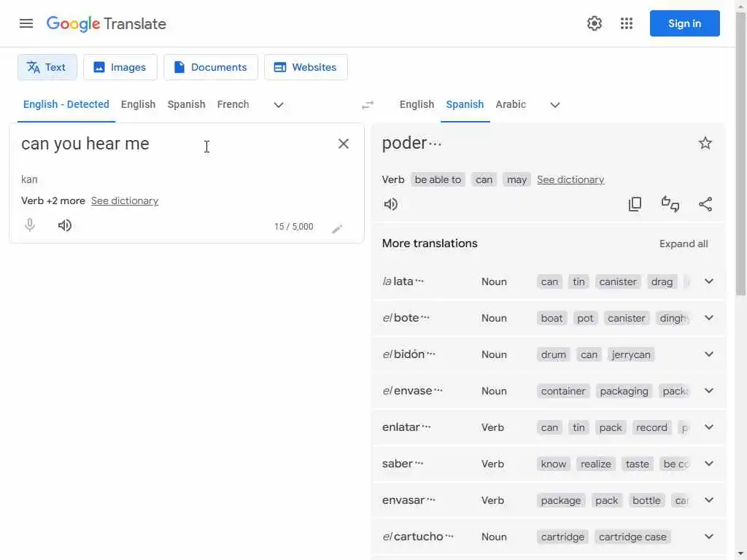Select the Text translation mode
This screenshot has height=560, width=747.
47,67
